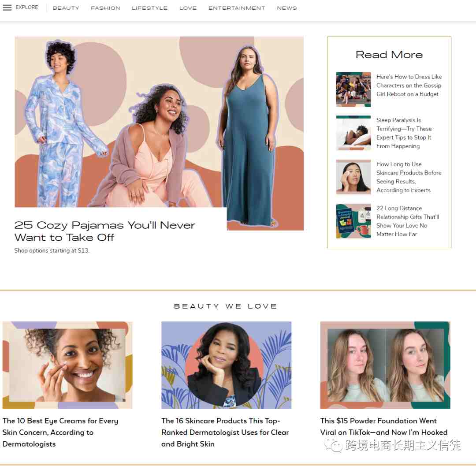Open the Beauty navigation menu
Image resolution: width=476 pixels, height=466 pixels.
tap(66, 8)
